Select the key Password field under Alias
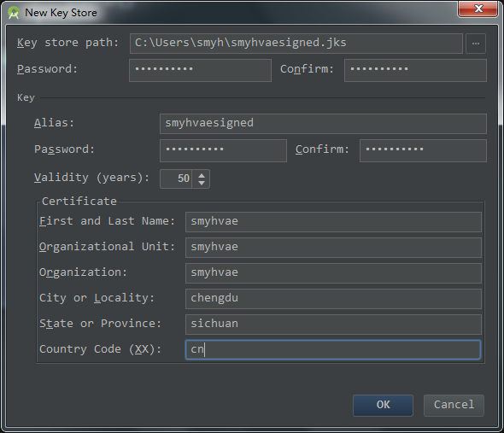The image size is (504, 433). coord(223,150)
